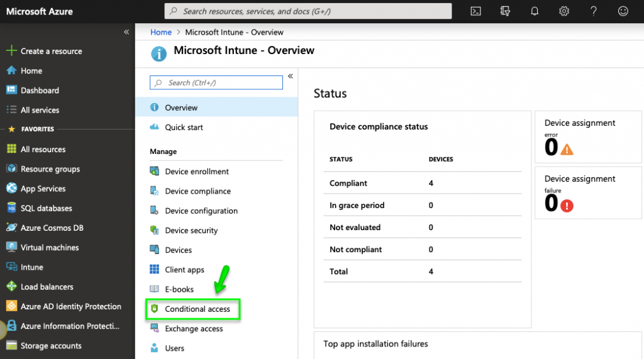Click the STATUS column header
This screenshot has width=644, height=359.
point(341,159)
